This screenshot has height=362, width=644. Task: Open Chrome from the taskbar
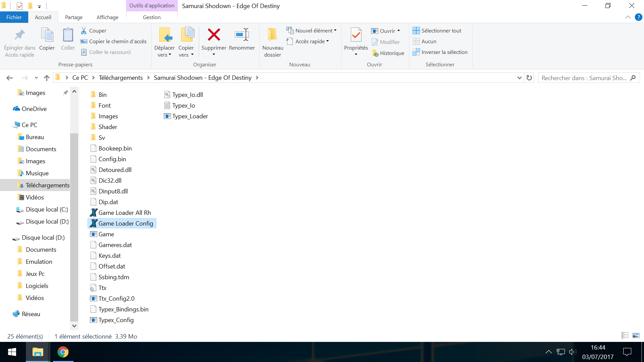(63, 352)
